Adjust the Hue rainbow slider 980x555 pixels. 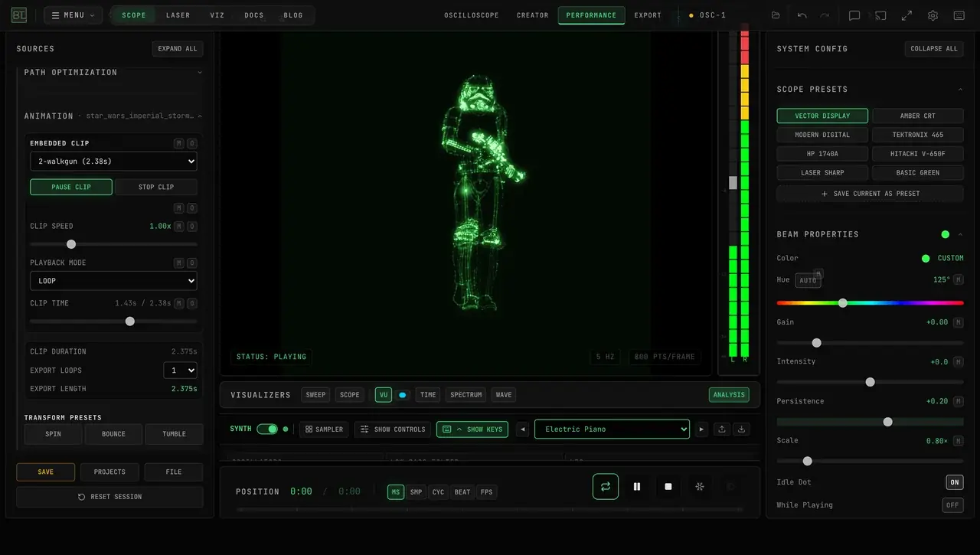point(871,303)
